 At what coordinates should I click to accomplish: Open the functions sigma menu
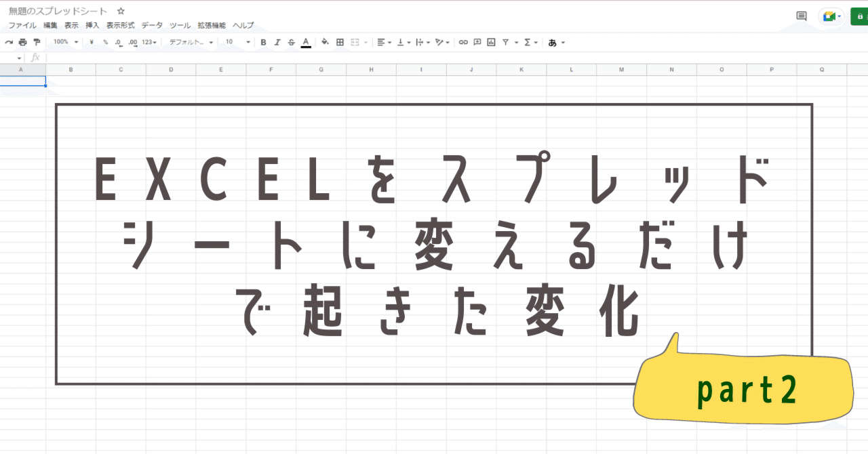(x=531, y=42)
